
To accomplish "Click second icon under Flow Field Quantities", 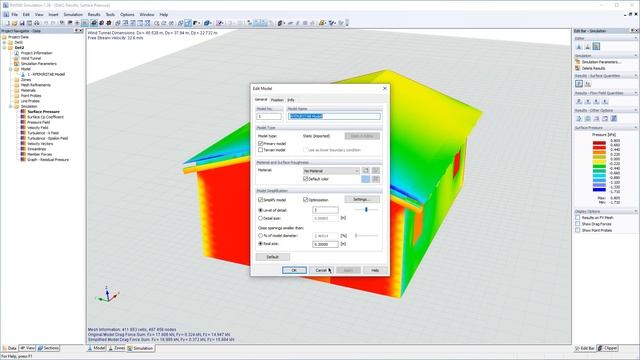I will (x=588, y=101).
